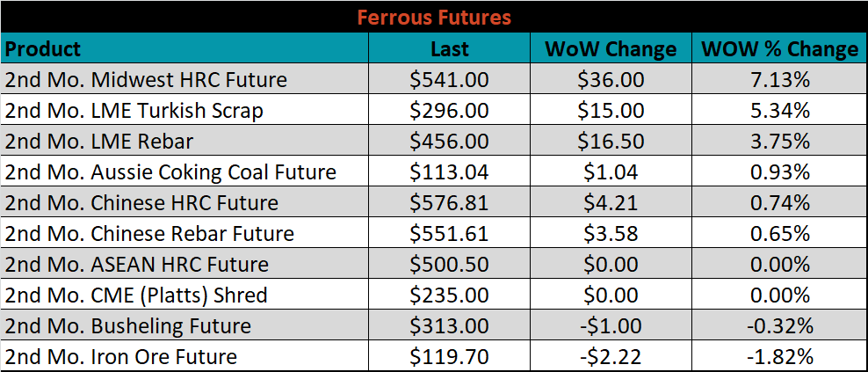Select the 2nd Mo. Iron Ore Future cell
The height and width of the screenshot is (372, 868).
coord(184,356)
